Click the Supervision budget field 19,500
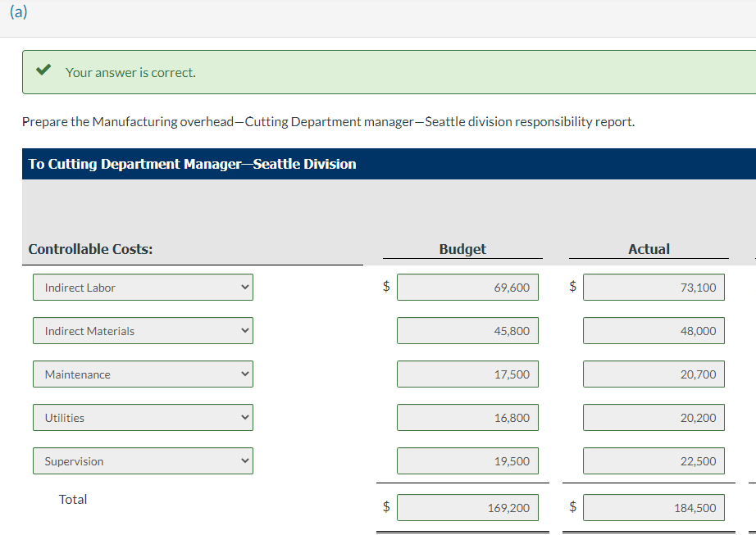Image resolution: width=756 pixels, height=535 pixels. click(467, 460)
